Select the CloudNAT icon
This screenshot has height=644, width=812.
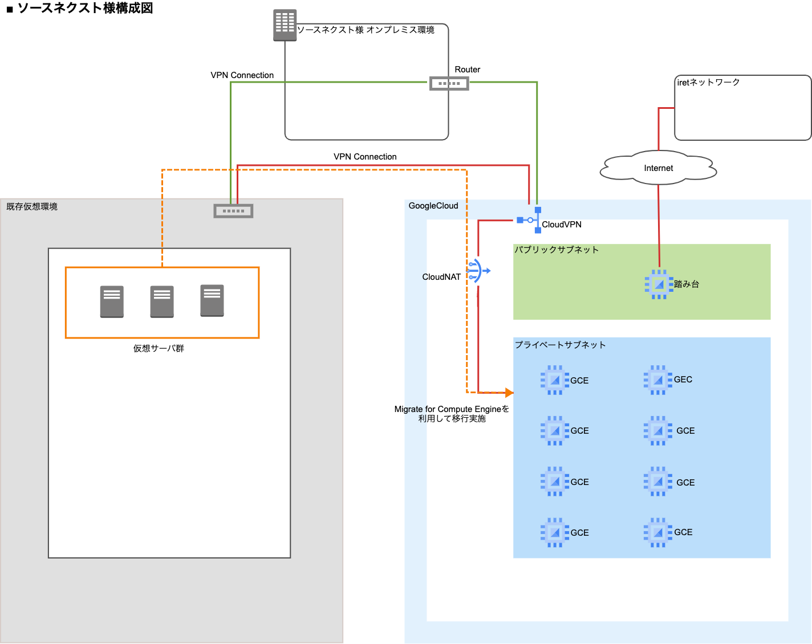pos(478,271)
